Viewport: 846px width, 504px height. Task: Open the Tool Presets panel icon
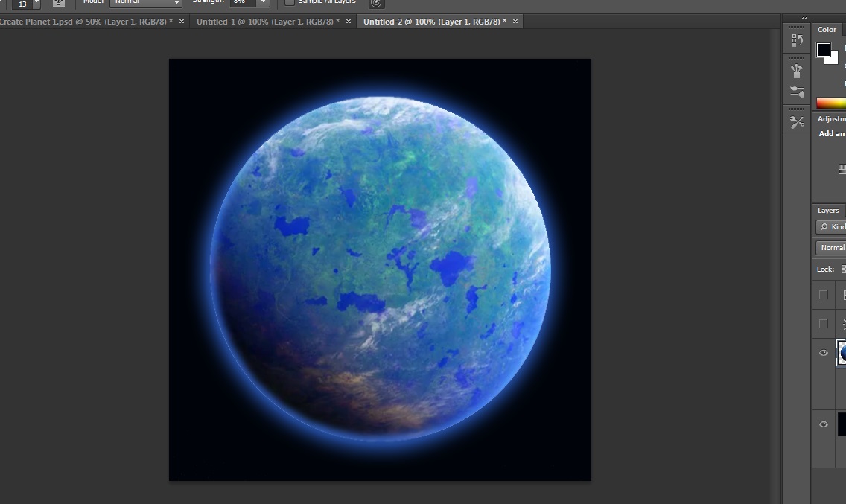pos(797,122)
